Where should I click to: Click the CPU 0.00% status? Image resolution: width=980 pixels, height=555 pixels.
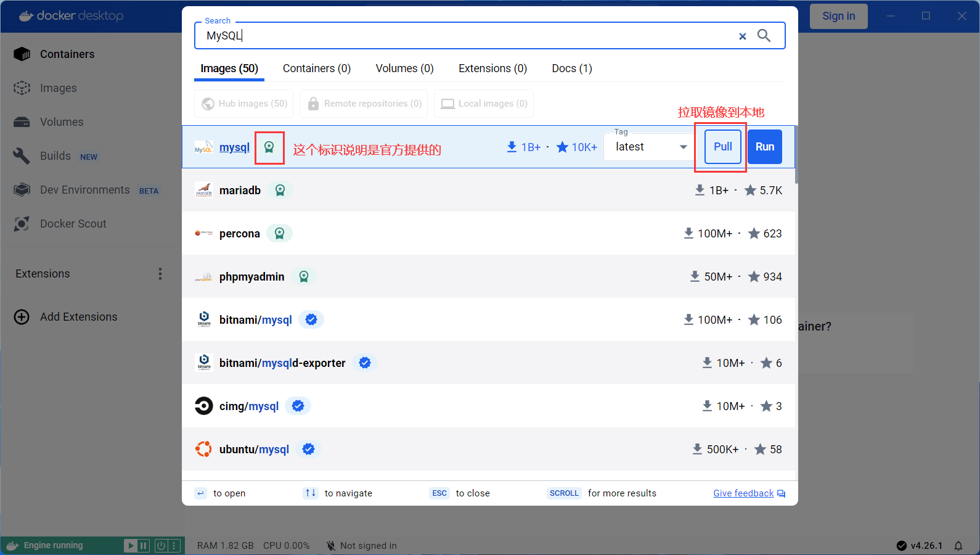(x=286, y=546)
